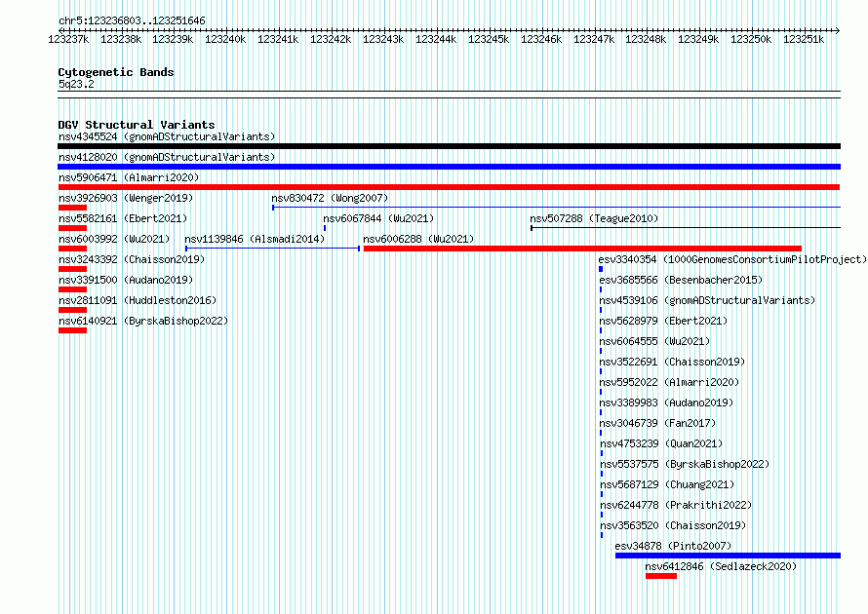Click nsv5628979 (Ebert2021) label
This screenshot has height=614, width=868.
[x=663, y=321]
